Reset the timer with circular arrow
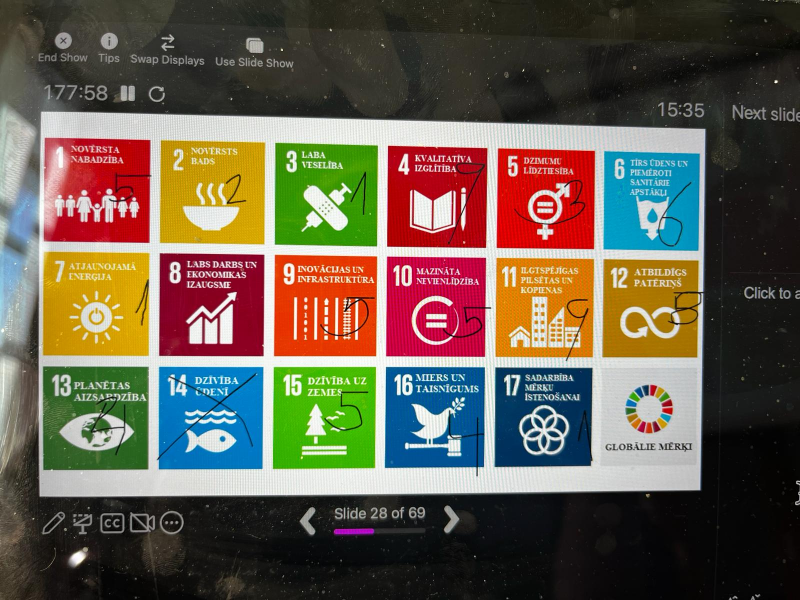Viewport: 800px width, 600px height. 157,94
